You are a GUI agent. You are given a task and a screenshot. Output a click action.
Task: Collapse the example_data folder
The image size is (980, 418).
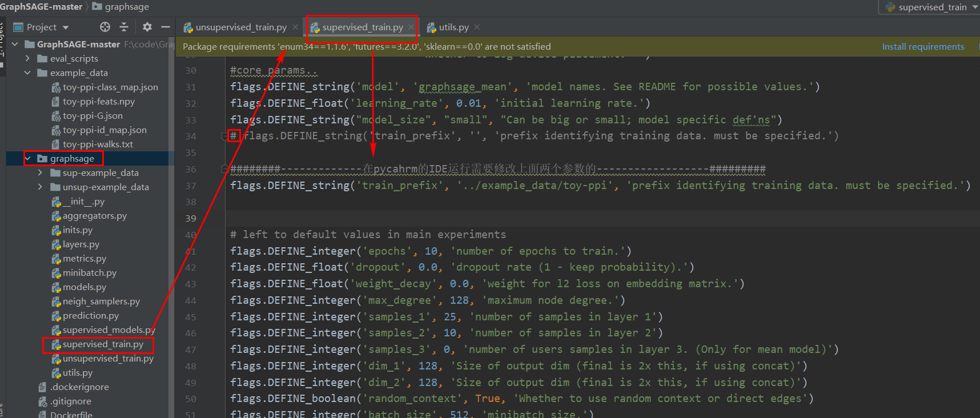pyautogui.click(x=27, y=73)
